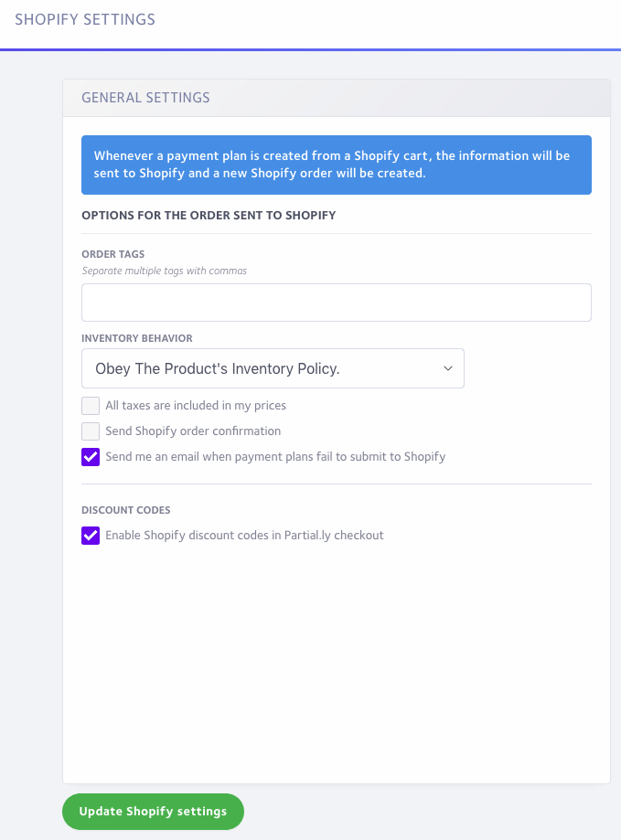Click the Shopify Settings page title
This screenshot has height=840, width=621.
click(x=85, y=19)
